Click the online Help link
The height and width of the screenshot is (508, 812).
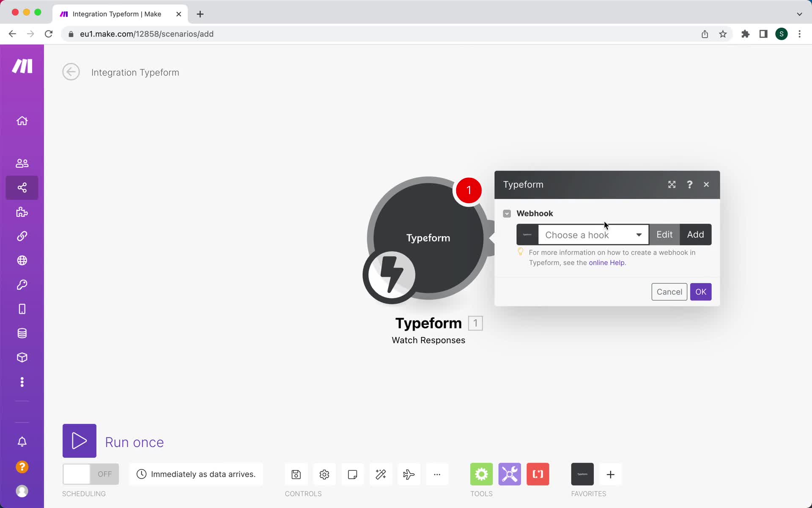pyautogui.click(x=607, y=262)
